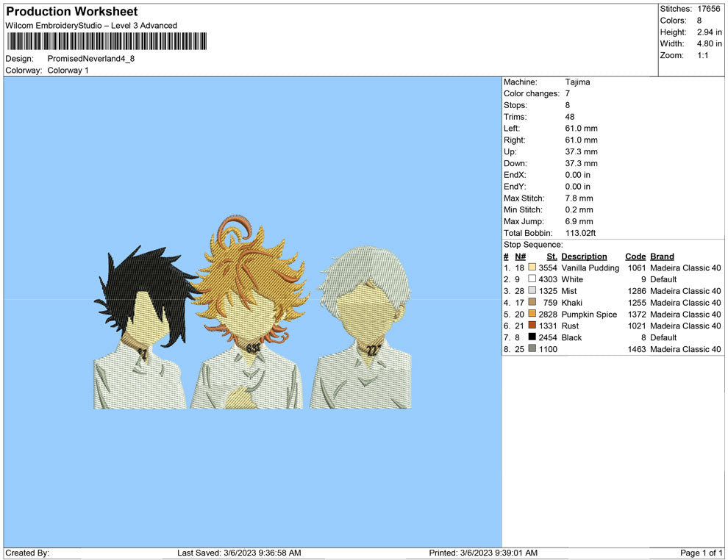Screen dimensions: 728x560
Task: Select the Black thread swatch
Action: (x=532, y=337)
